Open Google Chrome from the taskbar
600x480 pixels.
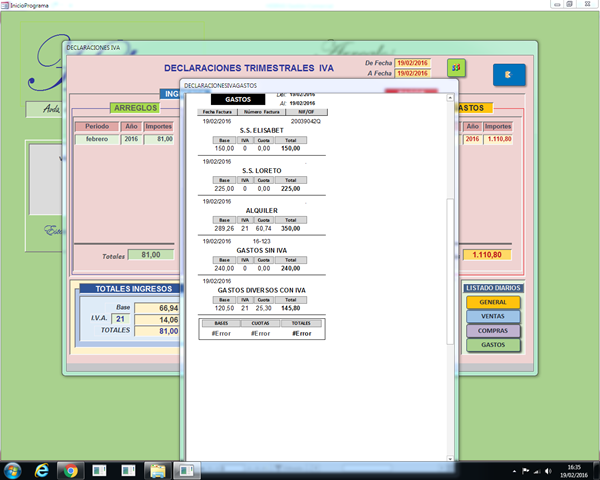[72, 470]
